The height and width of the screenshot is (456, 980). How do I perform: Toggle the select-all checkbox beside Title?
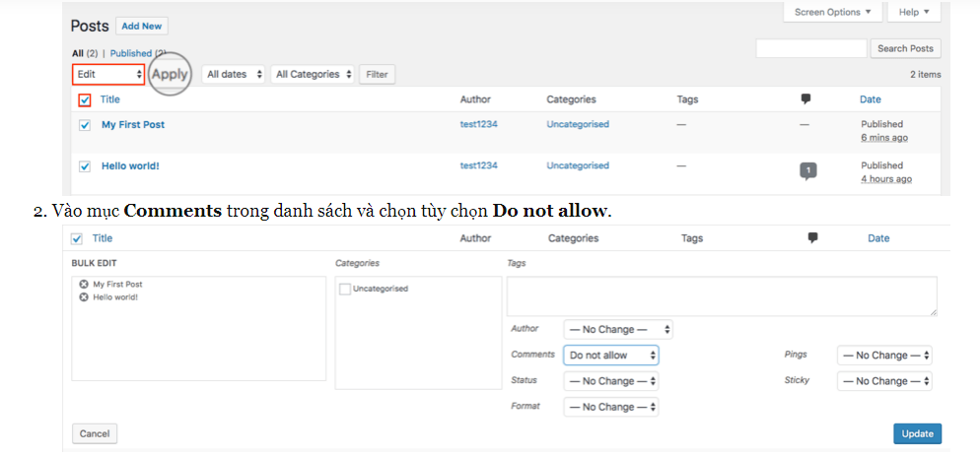[x=85, y=99]
